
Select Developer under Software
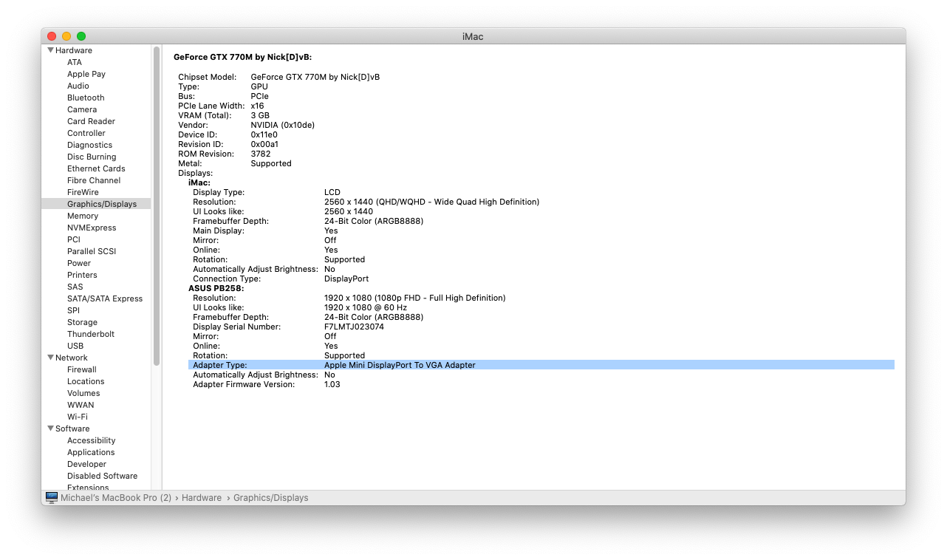[x=87, y=464]
